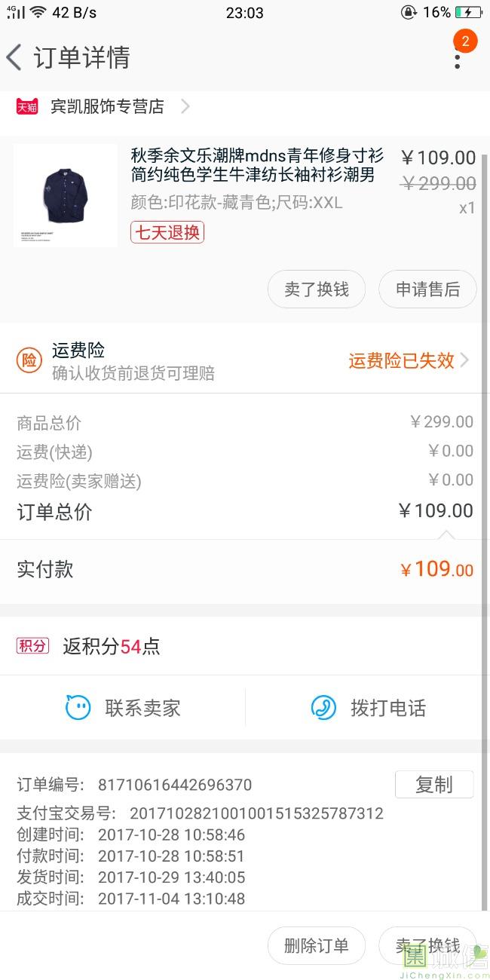490x980 pixels.
Task: Open the three-dot more options menu
Action: point(457,60)
